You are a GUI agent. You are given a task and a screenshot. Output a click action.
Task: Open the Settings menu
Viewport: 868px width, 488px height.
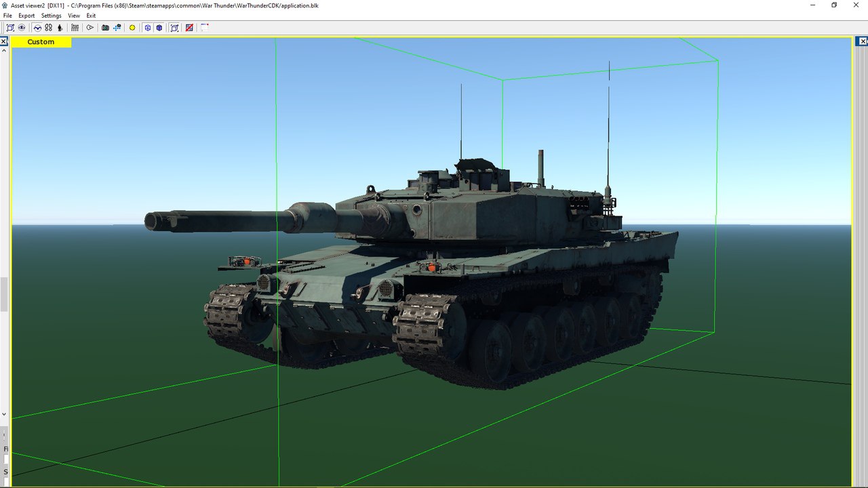[x=51, y=16]
